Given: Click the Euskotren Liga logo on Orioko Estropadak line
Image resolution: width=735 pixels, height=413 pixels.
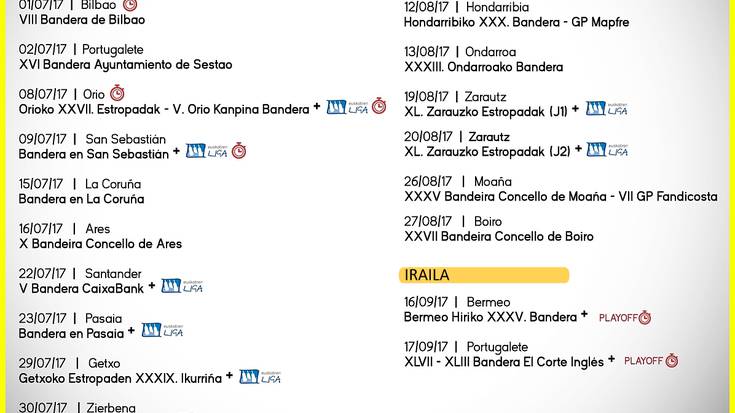Looking at the screenshot, I should (x=347, y=108).
